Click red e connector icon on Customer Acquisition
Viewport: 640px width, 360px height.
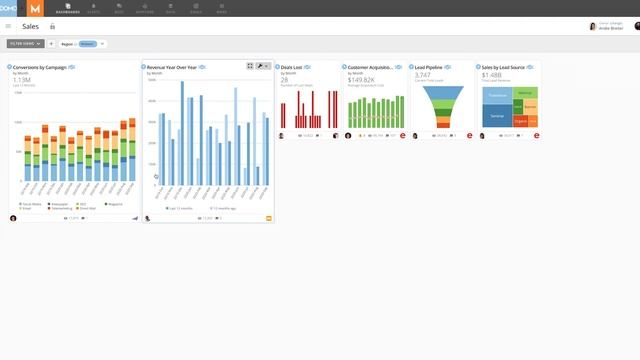point(403,136)
